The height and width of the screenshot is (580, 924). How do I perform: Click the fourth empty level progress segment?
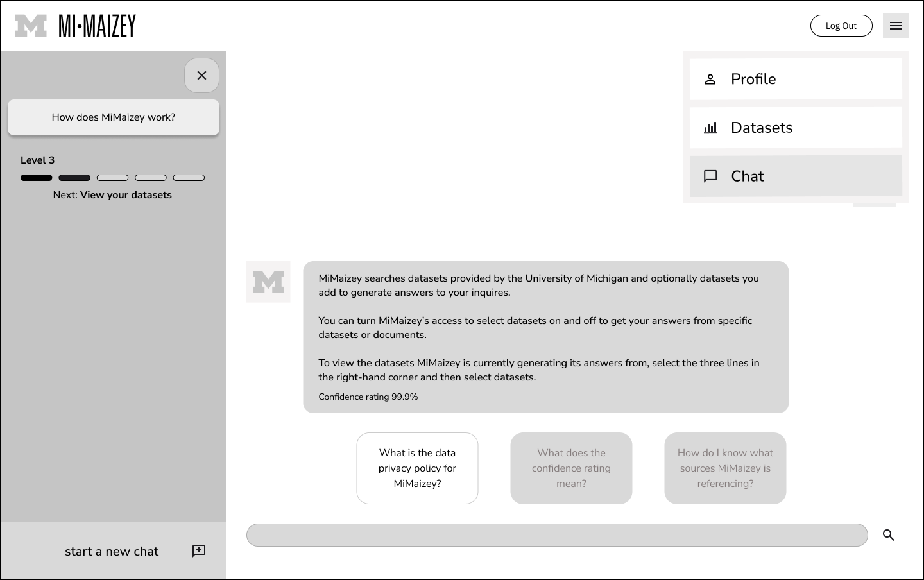[151, 178]
